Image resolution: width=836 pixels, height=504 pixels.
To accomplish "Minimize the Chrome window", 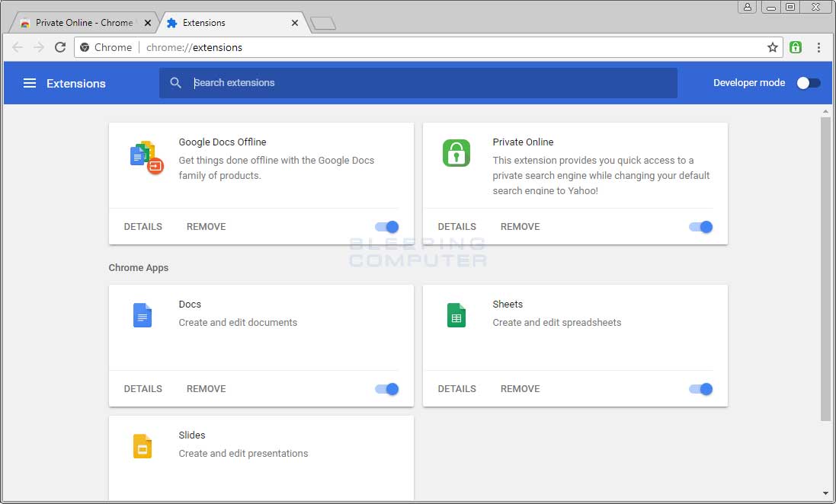I will [x=771, y=7].
